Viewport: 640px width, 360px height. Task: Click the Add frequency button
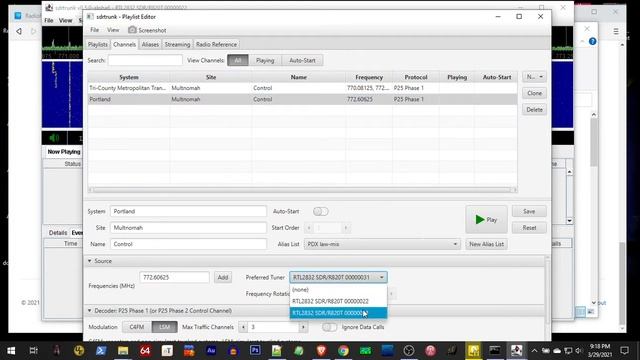(x=222, y=277)
